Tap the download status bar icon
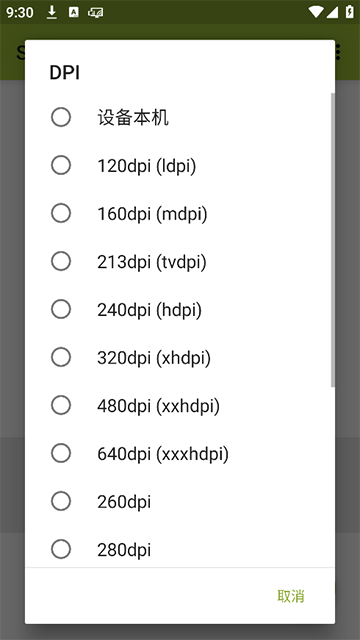This screenshot has height=640, width=360. (x=51, y=12)
